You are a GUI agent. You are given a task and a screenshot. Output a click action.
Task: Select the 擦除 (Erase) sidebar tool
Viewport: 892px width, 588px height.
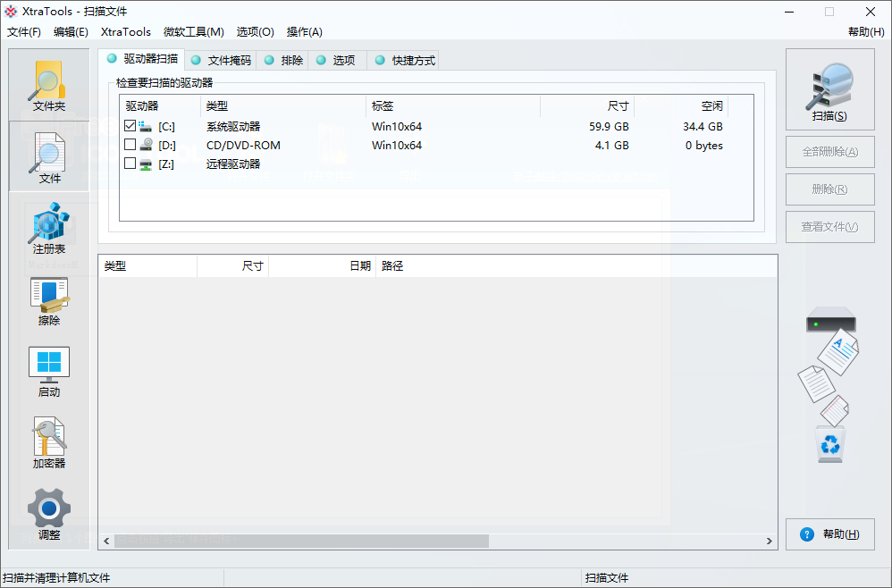(48, 300)
